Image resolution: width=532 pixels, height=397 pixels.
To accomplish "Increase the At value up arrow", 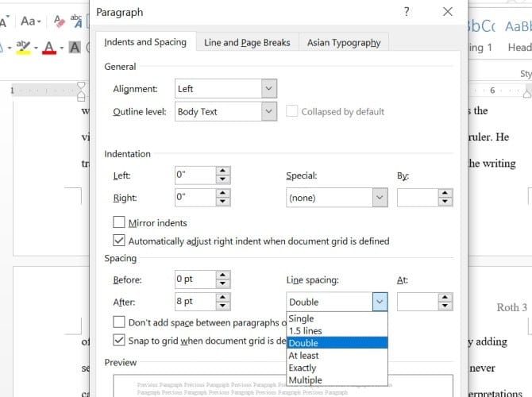I will [445, 297].
